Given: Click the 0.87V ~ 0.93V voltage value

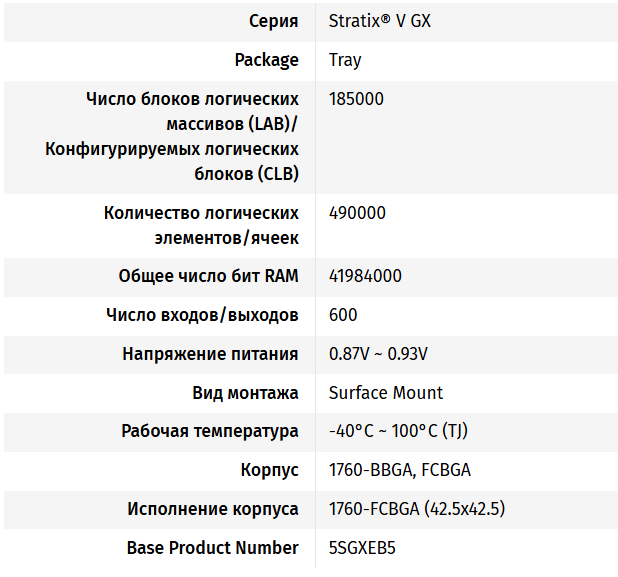Looking at the screenshot, I should (378, 354).
